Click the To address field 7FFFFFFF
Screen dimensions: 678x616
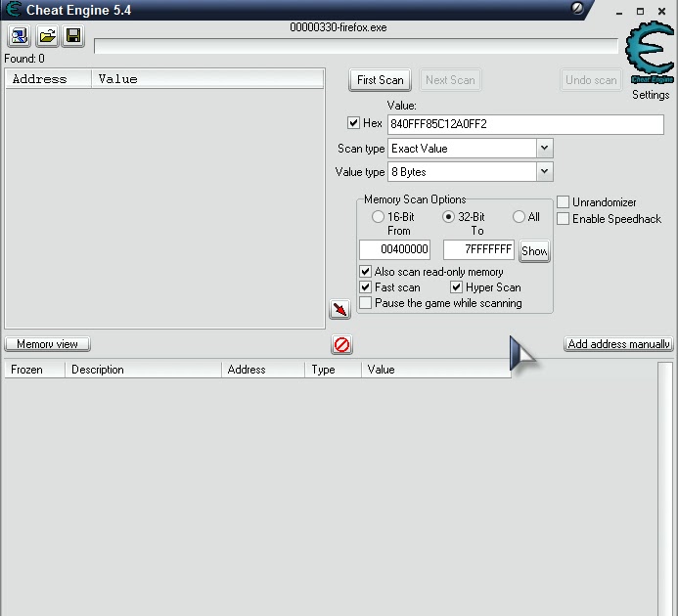click(478, 249)
